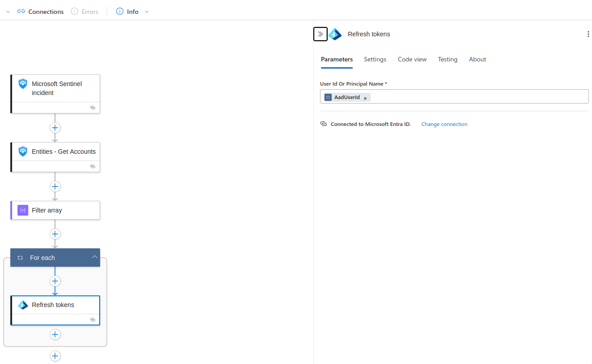Click the User Id Or Principal Name field
This screenshot has height=364, width=592.
click(454, 96)
